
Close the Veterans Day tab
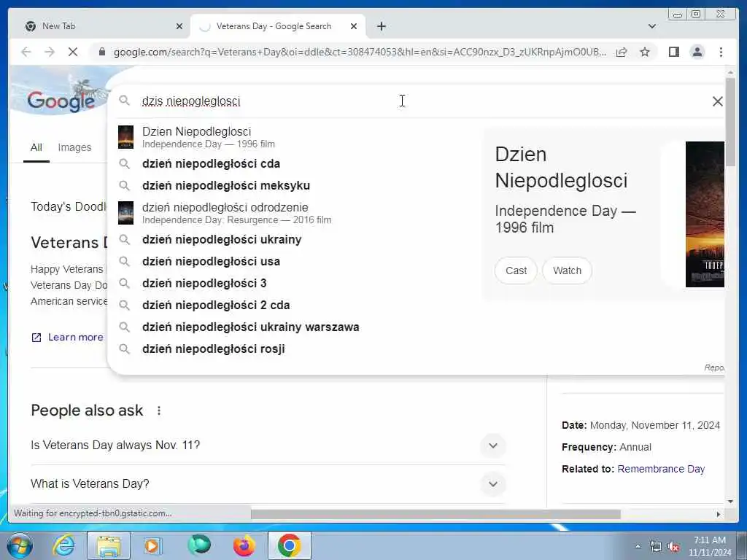(x=354, y=26)
